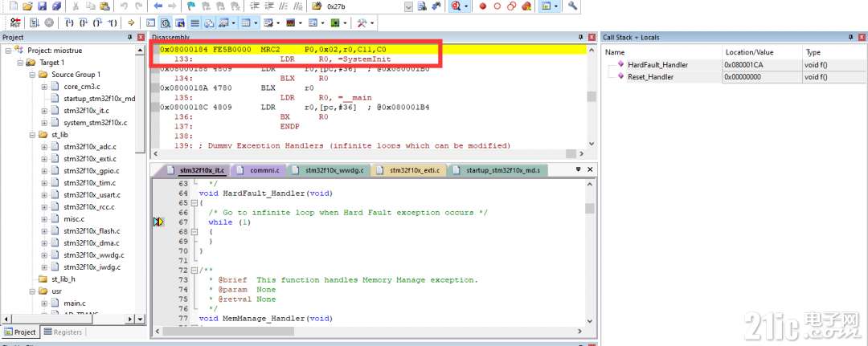Step out of current function
Image resolution: width=868 pixels, height=346 pixels.
coord(97,23)
